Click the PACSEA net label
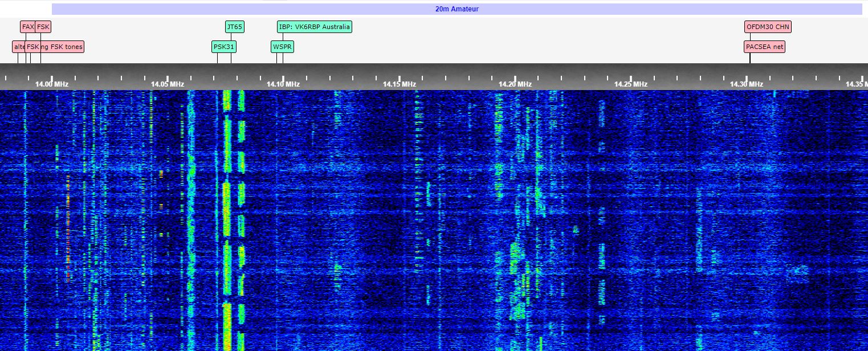This screenshot has height=351, width=868. click(764, 47)
